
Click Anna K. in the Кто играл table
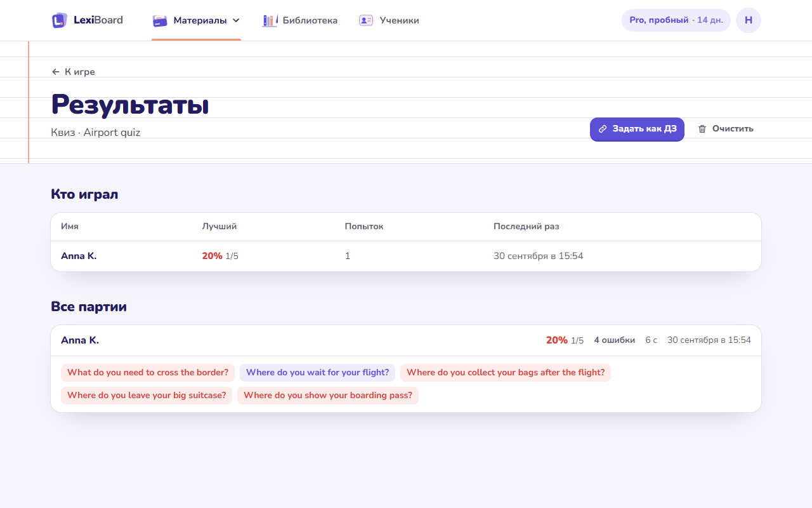79,256
